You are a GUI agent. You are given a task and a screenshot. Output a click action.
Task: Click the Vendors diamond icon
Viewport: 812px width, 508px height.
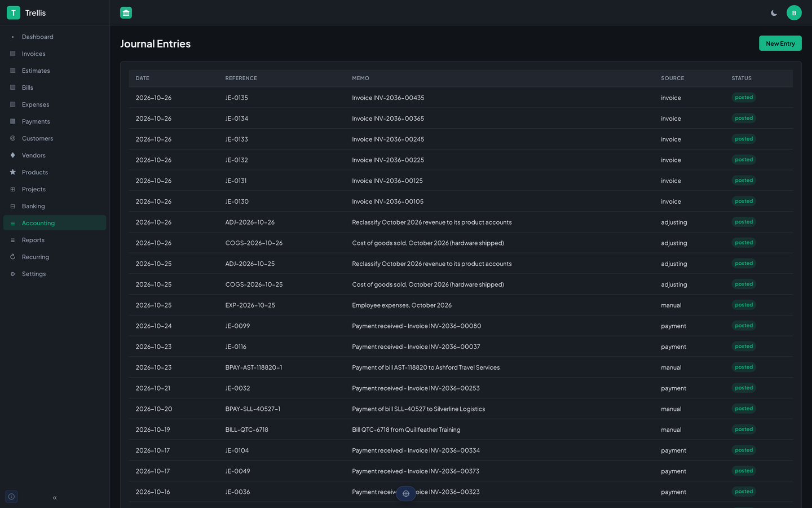point(12,155)
